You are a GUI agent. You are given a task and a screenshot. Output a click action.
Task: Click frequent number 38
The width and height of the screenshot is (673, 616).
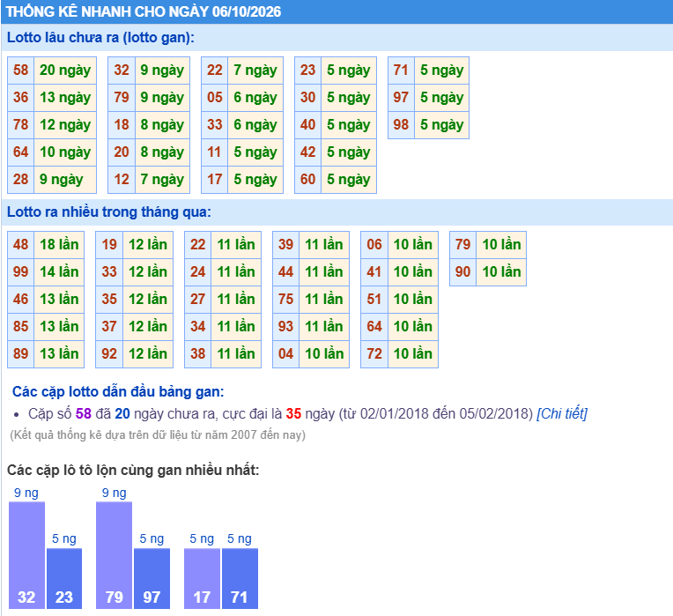(x=198, y=353)
